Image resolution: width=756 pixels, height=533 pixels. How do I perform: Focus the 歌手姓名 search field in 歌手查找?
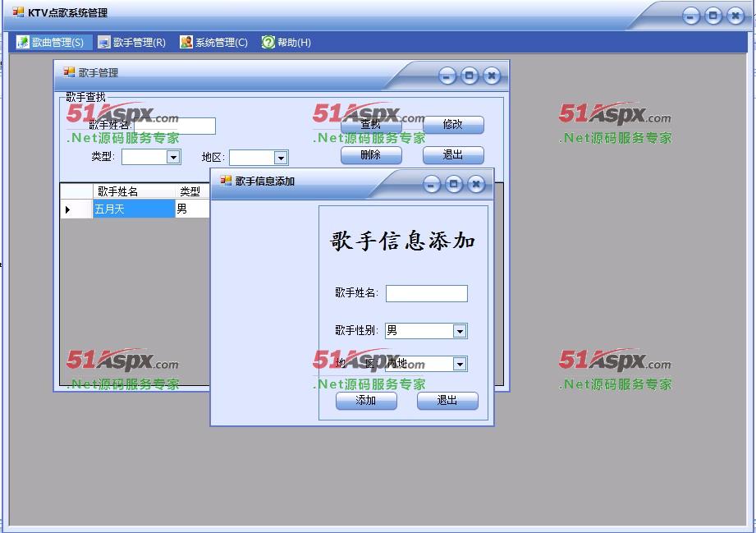pos(175,126)
